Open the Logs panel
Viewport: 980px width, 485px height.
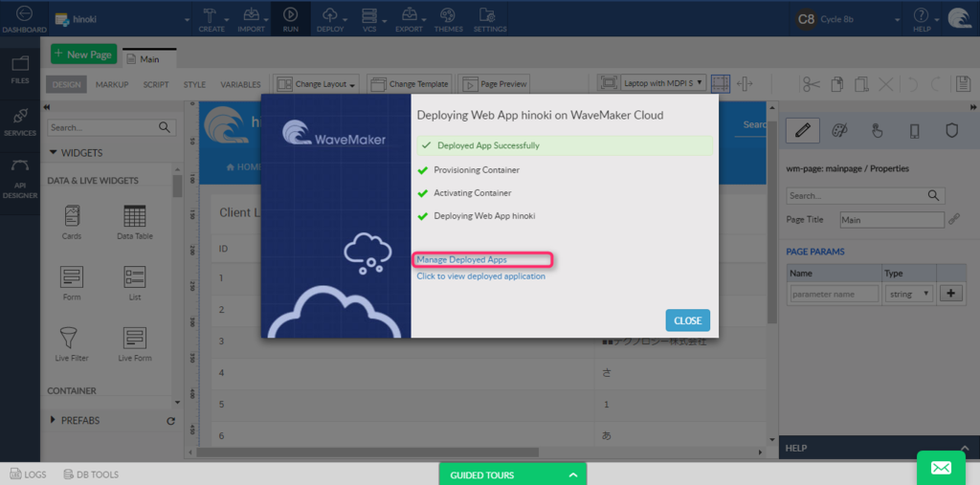29,474
